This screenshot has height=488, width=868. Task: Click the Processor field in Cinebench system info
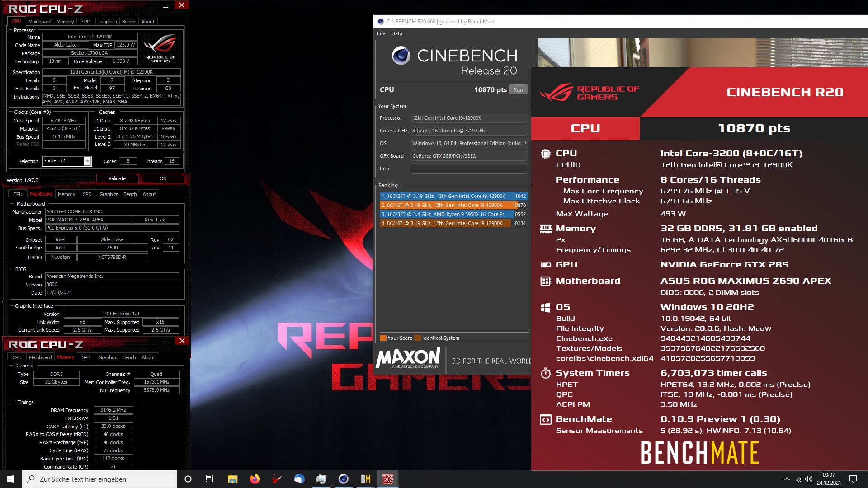tap(469, 118)
